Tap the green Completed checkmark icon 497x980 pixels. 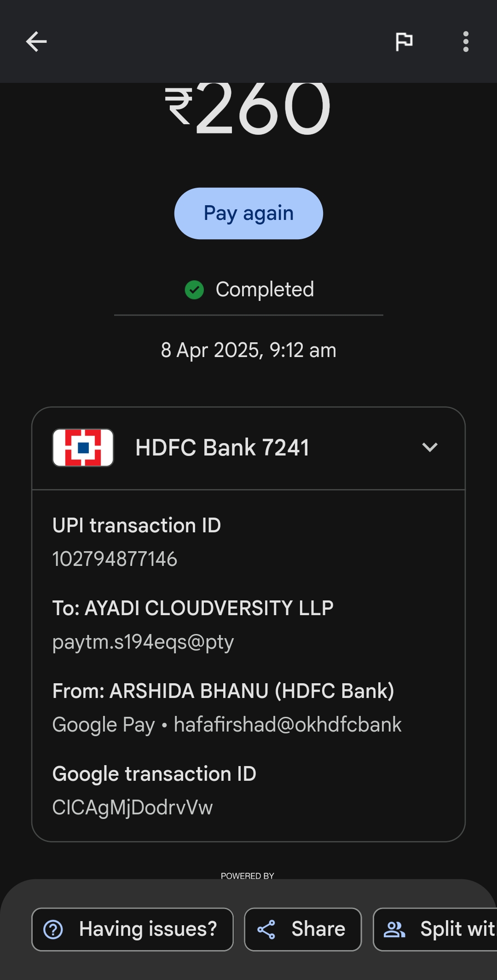click(x=194, y=290)
